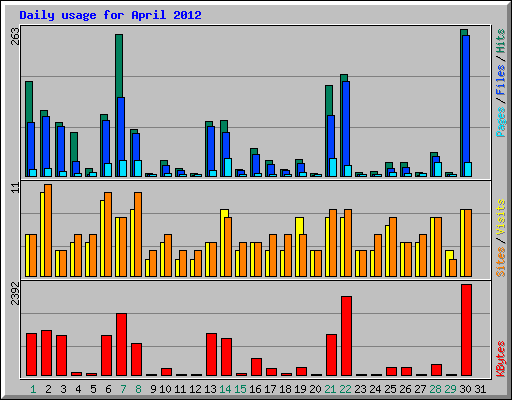Click the orange "Sites" legend label
The width and height of the screenshot is (512, 400).
(x=501, y=262)
